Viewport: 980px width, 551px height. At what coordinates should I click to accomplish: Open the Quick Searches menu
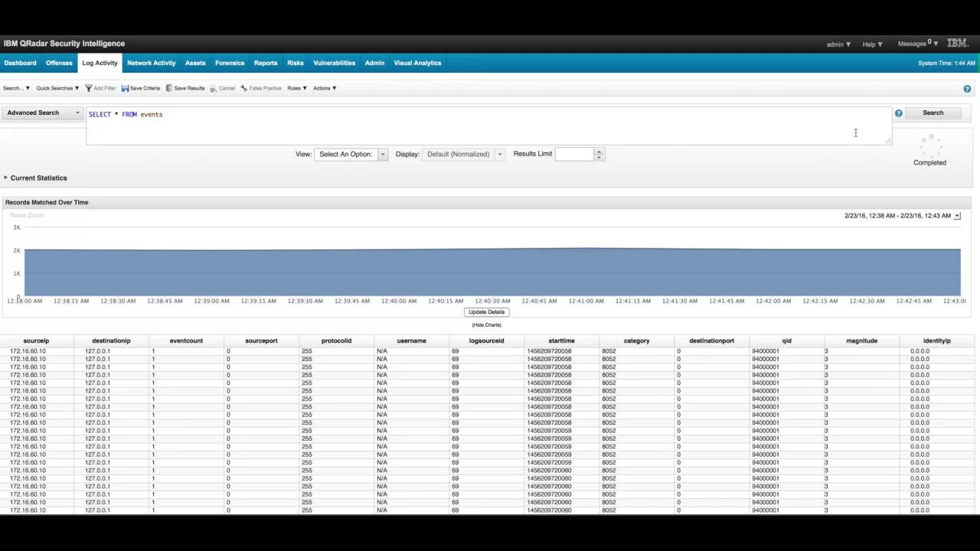point(57,88)
